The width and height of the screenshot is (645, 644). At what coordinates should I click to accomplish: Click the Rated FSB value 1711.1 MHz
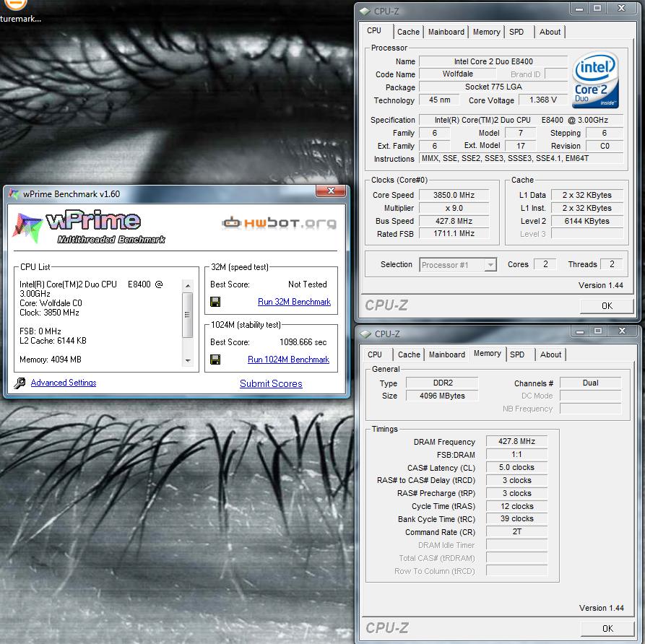pos(454,234)
